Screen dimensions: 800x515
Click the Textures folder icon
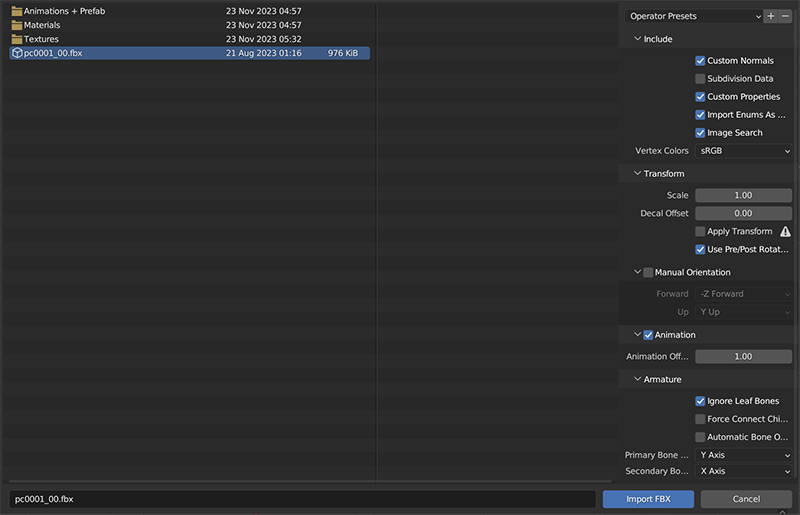pyautogui.click(x=16, y=39)
